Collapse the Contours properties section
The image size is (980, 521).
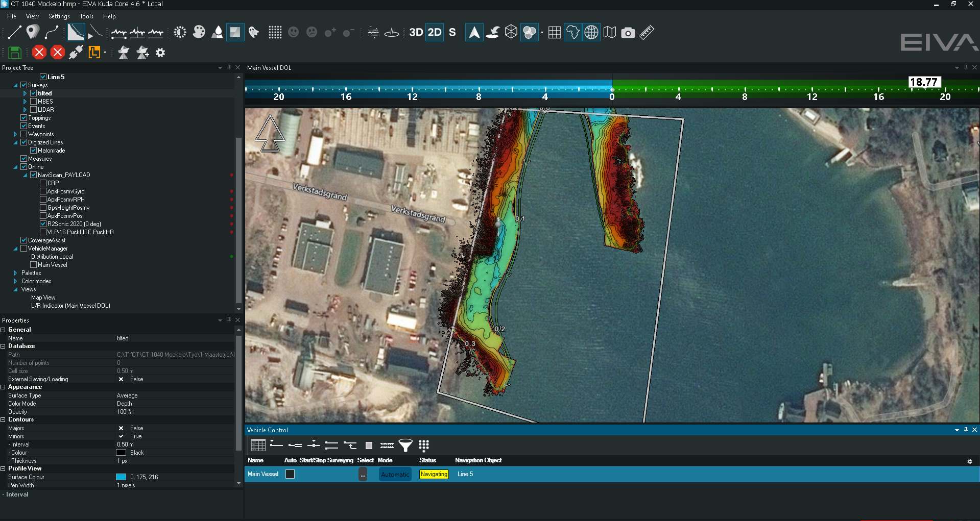3,419
